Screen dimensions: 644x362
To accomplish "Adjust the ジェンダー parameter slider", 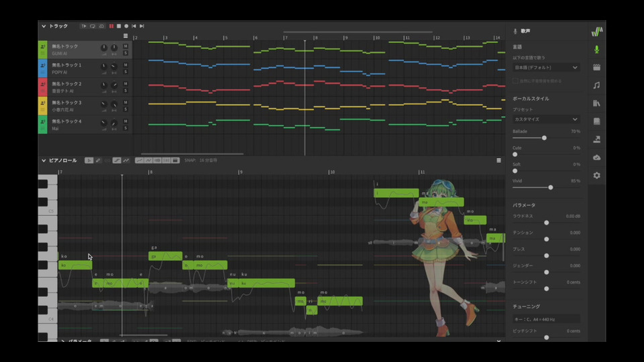I will click(x=546, y=272).
